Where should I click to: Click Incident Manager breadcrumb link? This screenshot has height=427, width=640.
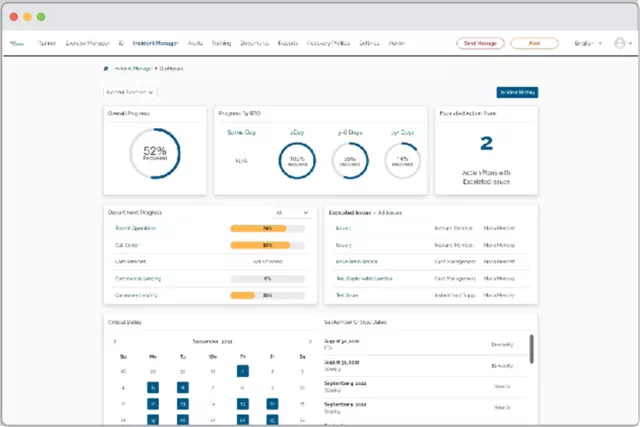click(133, 69)
